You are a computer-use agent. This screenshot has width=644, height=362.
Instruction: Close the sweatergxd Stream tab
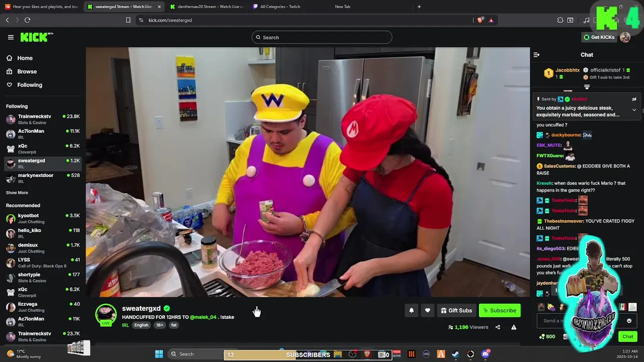click(x=159, y=7)
